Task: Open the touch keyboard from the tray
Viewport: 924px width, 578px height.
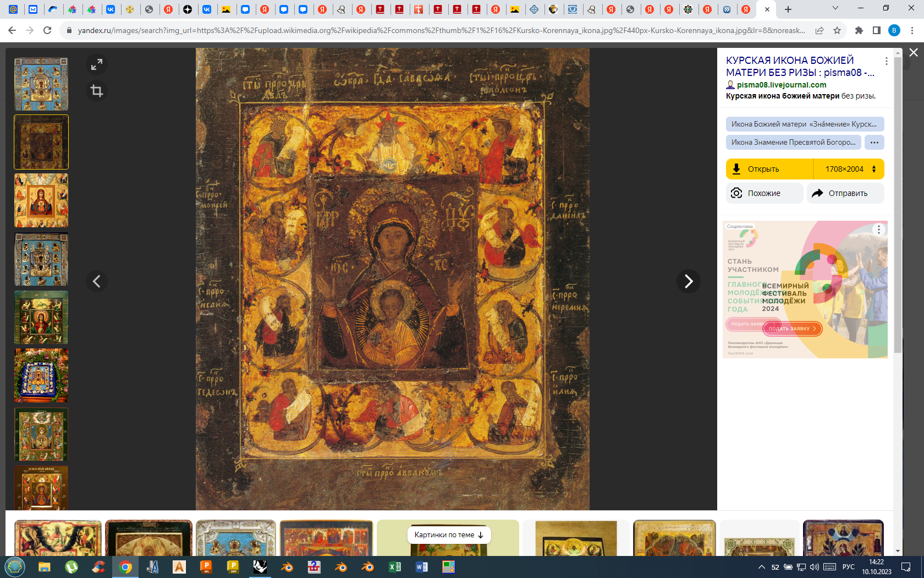Action: (830, 567)
